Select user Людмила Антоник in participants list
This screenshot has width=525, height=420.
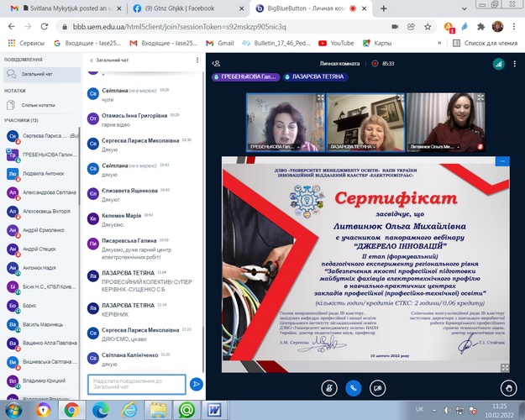pos(42,174)
